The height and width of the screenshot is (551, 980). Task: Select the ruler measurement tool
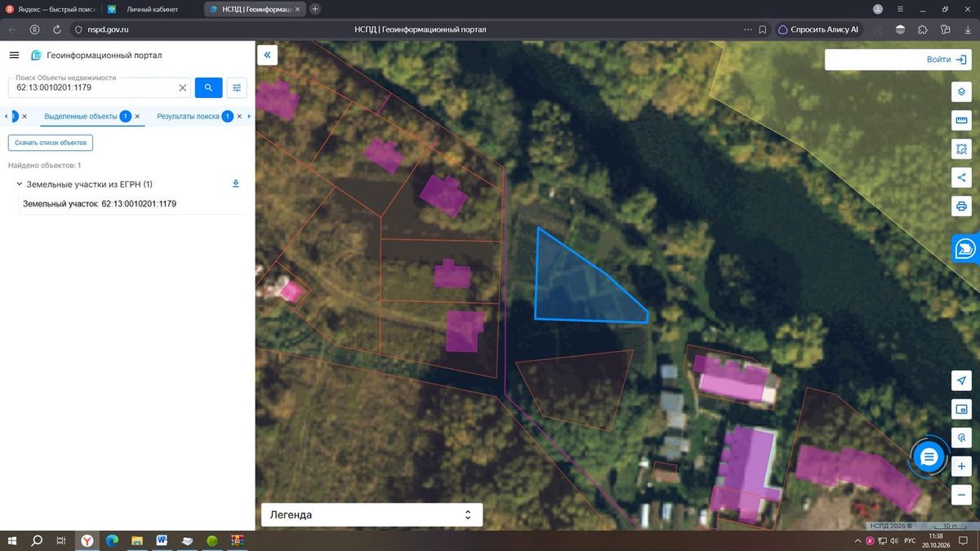point(961,121)
